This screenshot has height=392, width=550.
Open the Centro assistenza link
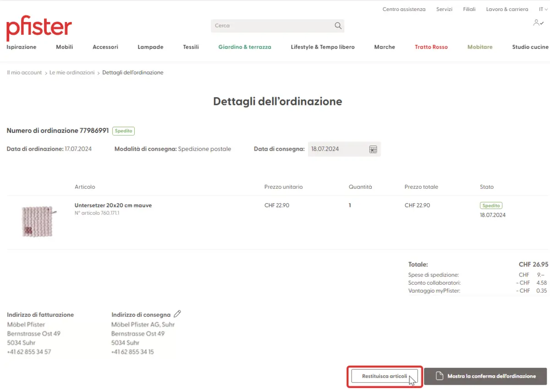point(404,9)
